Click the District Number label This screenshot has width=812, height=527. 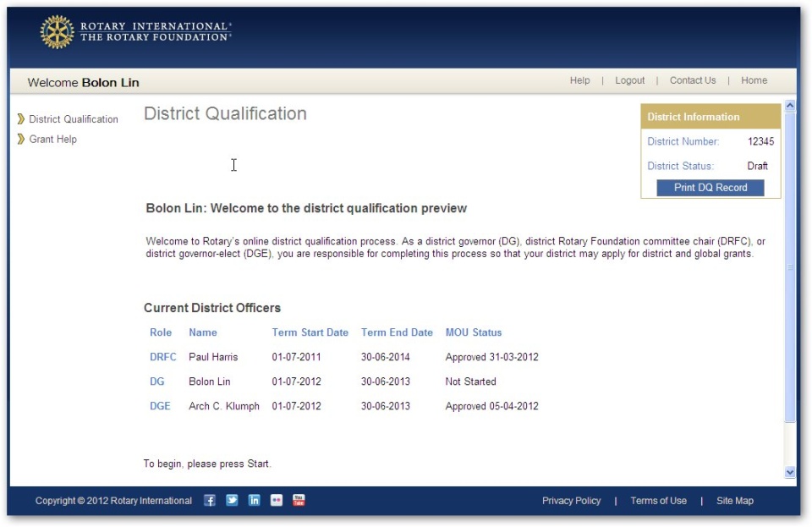pyautogui.click(x=683, y=141)
